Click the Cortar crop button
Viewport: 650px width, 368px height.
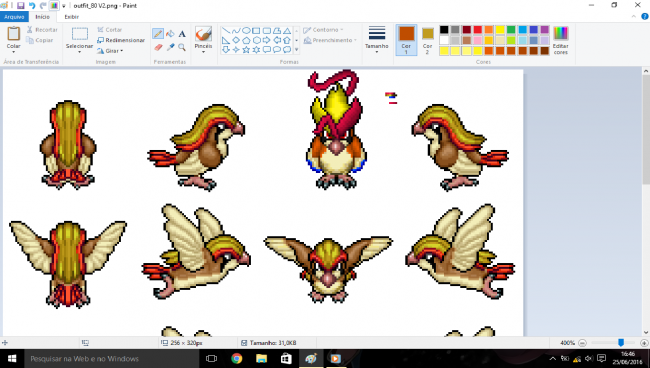(x=109, y=30)
